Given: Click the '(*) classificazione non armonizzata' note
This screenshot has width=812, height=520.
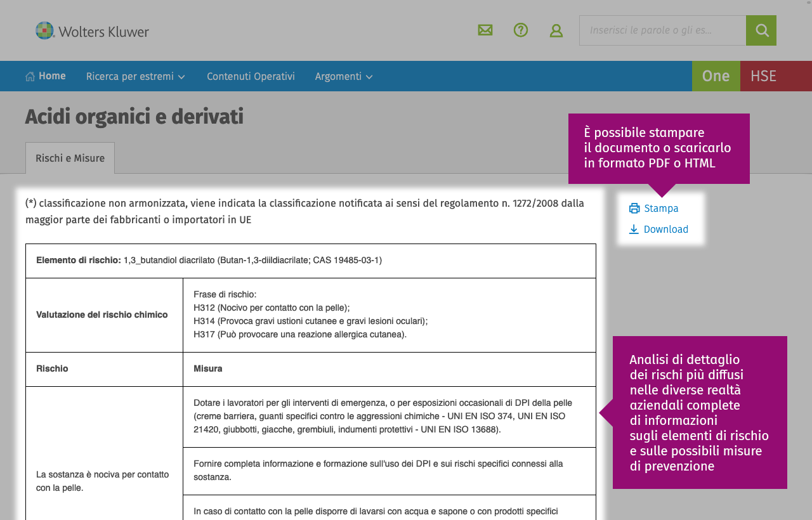Looking at the screenshot, I should point(304,212).
